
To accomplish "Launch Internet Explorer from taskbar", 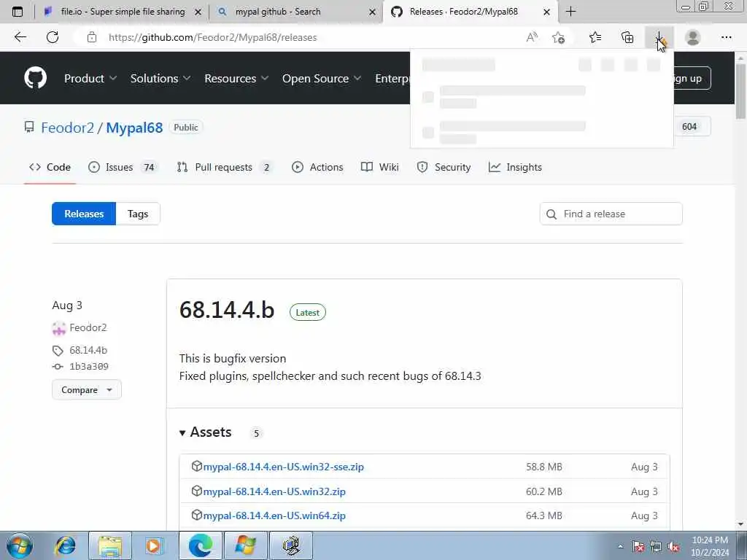I will point(65,545).
